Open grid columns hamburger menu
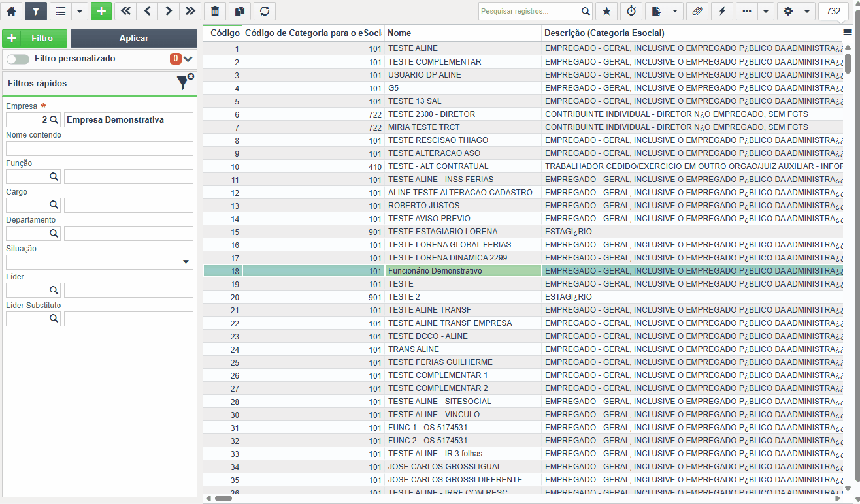Viewport: 860px width, 504px height. click(847, 32)
